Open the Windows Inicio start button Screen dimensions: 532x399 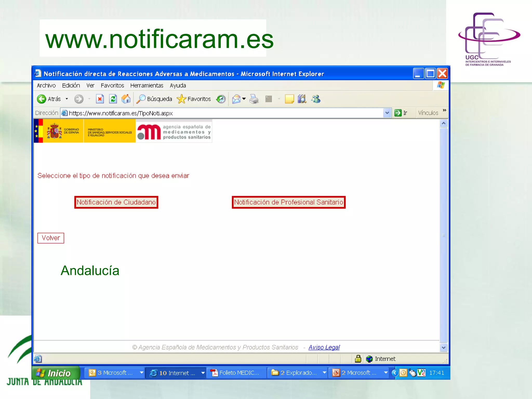(56, 373)
